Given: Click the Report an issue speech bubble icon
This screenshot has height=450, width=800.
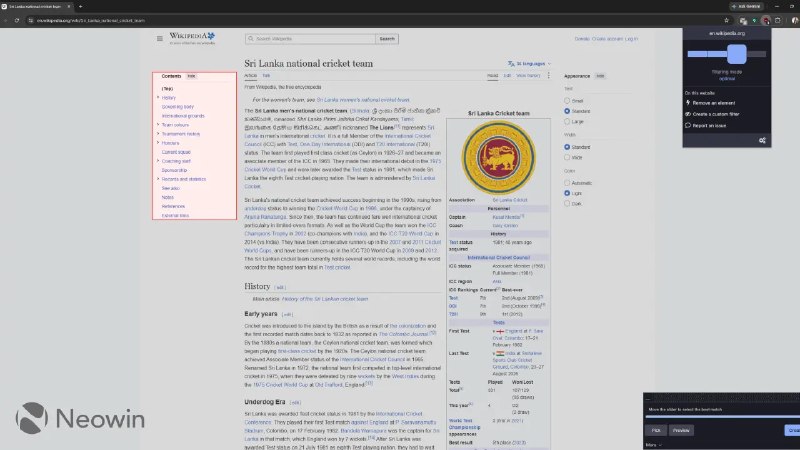Looking at the screenshot, I should click(x=688, y=125).
